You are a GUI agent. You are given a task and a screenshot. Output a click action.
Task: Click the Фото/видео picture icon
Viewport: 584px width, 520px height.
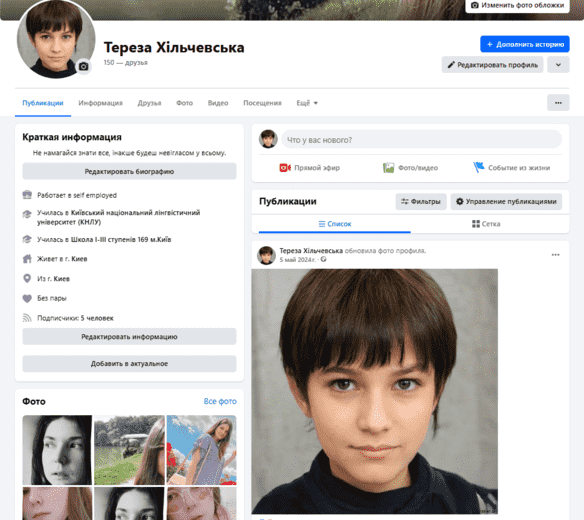[388, 168]
